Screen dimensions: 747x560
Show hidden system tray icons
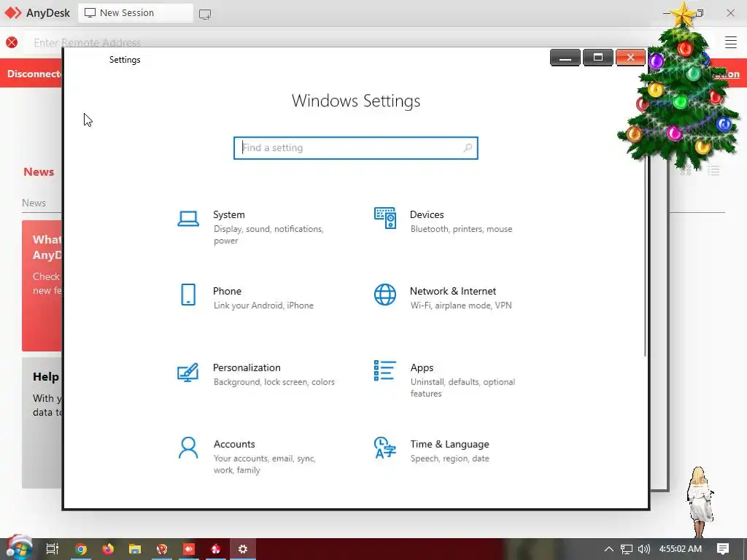click(x=609, y=549)
